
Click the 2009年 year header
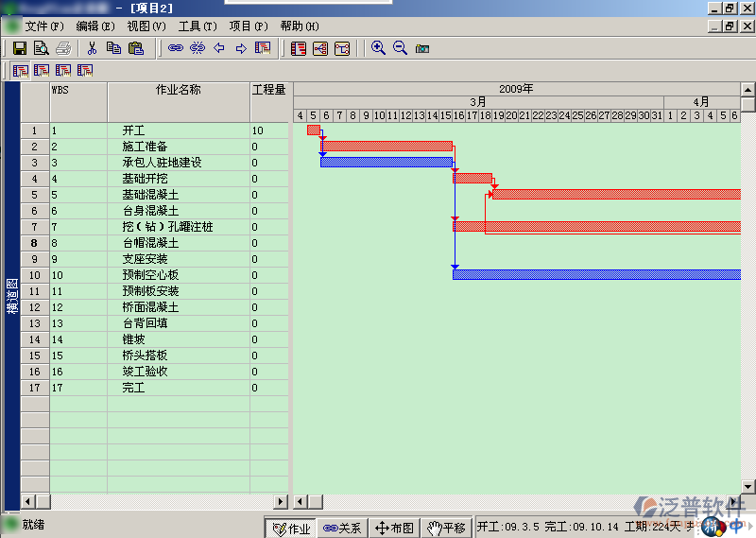(516, 89)
